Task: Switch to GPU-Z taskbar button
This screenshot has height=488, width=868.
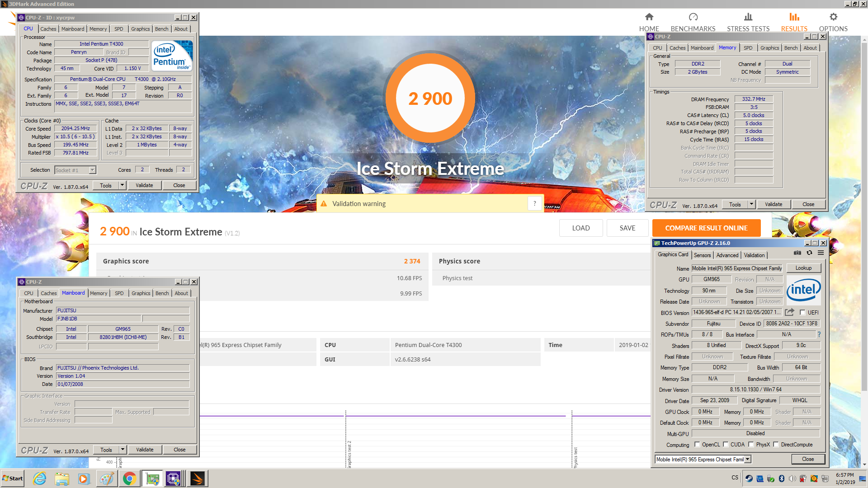Action: tap(152, 479)
